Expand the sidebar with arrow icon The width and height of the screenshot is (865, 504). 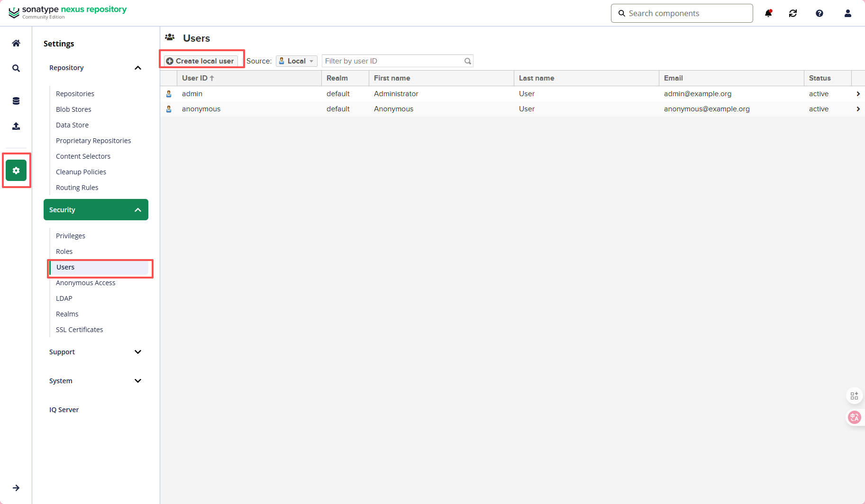pos(16,488)
